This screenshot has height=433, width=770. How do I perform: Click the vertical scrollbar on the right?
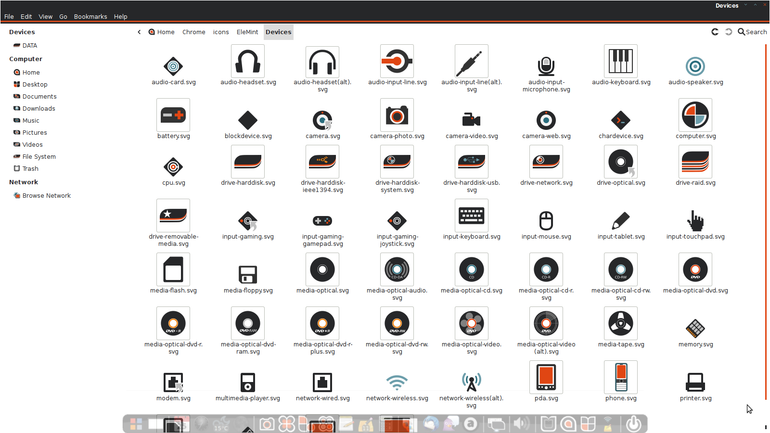pyautogui.click(x=766, y=221)
